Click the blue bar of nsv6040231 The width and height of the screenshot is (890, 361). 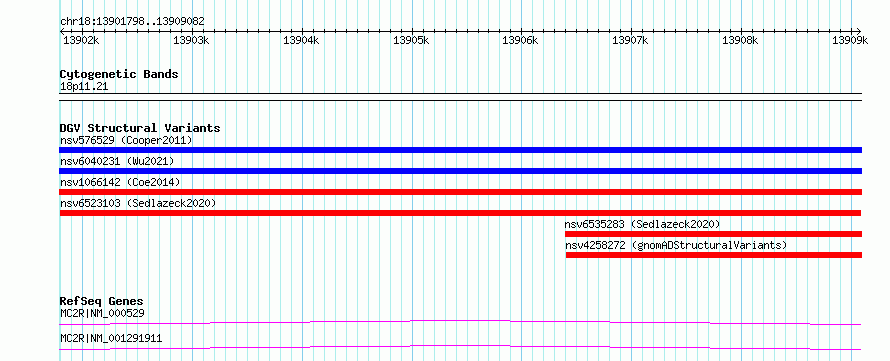[x=460, y=171]
